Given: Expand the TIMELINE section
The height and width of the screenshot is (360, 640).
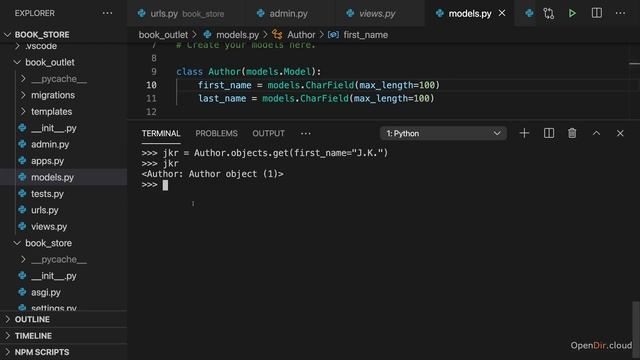Looking at the screenshot, I should tap(7, 336).
